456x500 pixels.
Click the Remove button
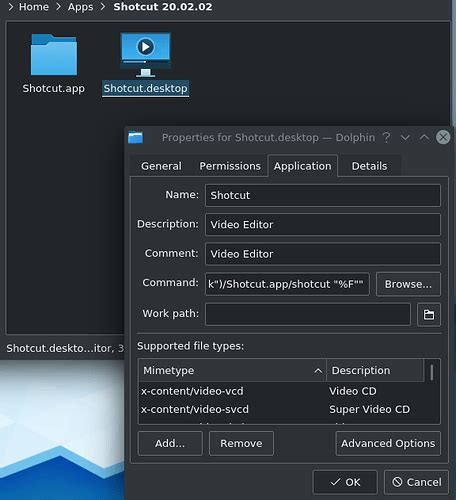(241, 443)
